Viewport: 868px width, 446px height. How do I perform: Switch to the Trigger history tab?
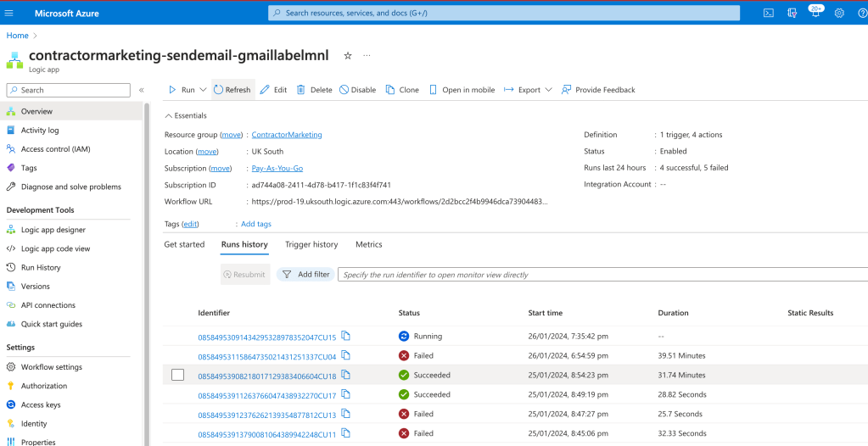click(311, 244)
